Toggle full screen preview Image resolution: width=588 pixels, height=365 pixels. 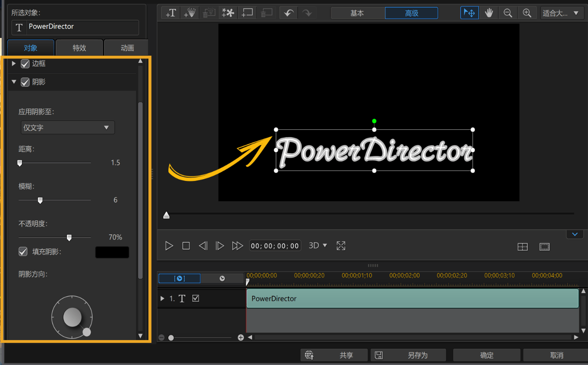pos(341,246)
